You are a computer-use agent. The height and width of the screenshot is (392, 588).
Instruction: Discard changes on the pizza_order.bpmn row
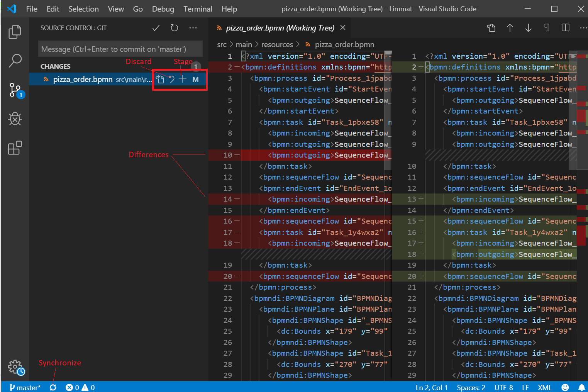tap(171, 79)
